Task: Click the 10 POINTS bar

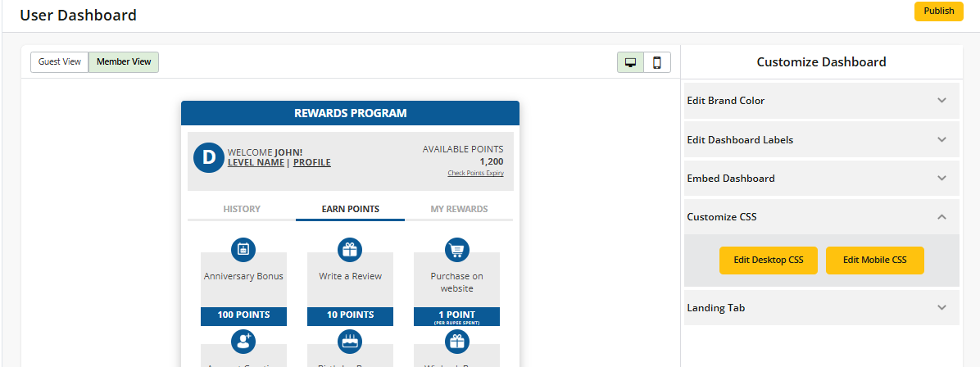Action: tap(350, 316)
